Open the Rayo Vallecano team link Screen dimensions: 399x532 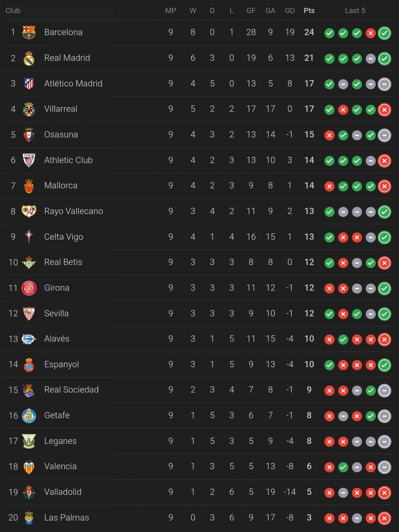73,211
